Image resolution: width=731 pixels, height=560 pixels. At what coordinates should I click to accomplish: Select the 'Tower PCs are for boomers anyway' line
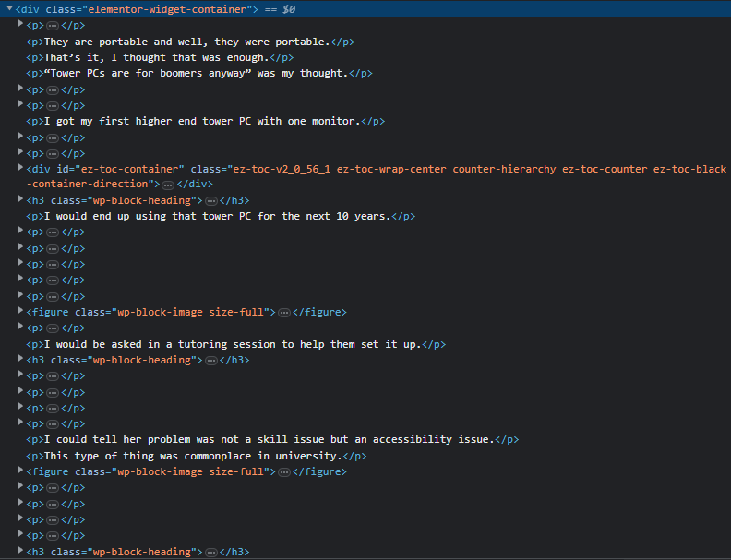[x=199, y=74]
